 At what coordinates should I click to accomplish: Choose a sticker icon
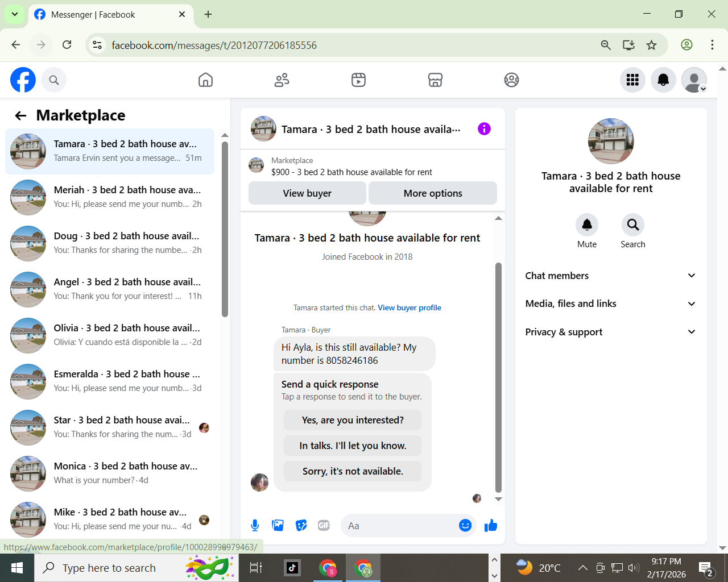301,526
